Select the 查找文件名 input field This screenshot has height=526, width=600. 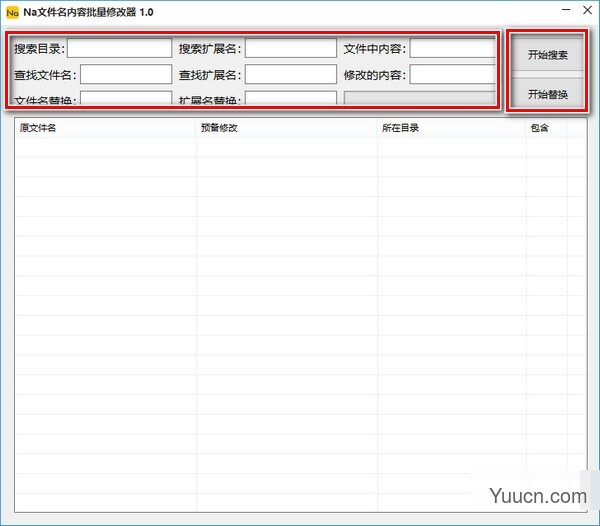coord(126,74)
